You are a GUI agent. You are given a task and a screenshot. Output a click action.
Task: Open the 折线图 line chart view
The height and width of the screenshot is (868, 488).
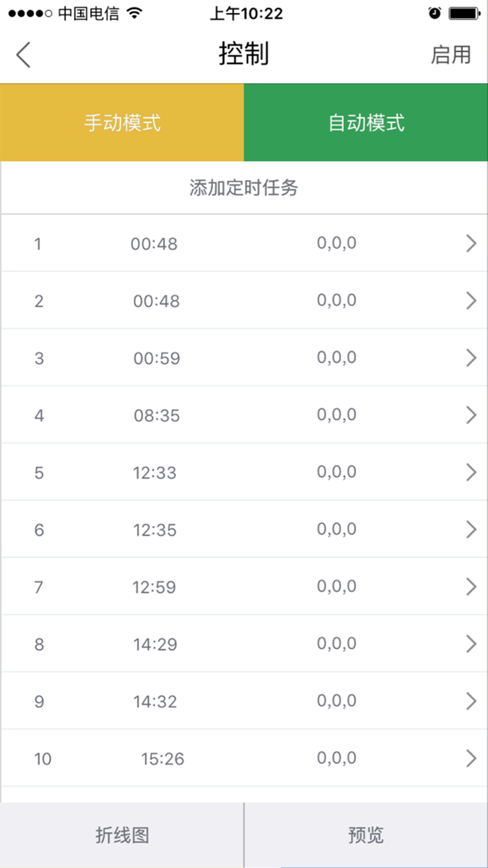coord(122,835)
